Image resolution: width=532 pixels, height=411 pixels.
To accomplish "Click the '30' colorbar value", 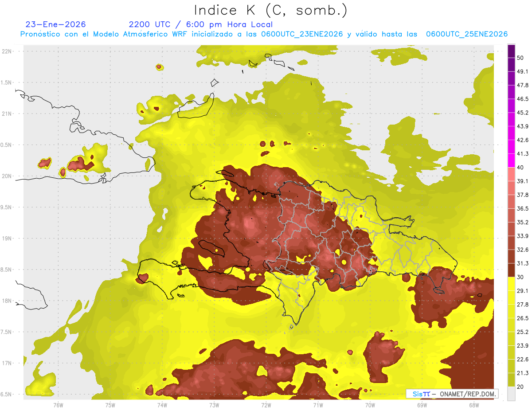I will (x=521, y=277).
